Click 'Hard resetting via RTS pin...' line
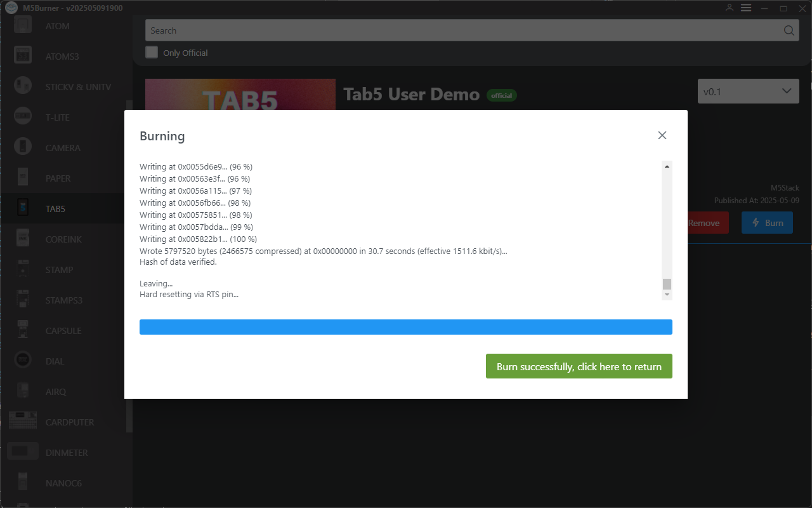This screenshot has width=812, height=508. tap(189, 295)
